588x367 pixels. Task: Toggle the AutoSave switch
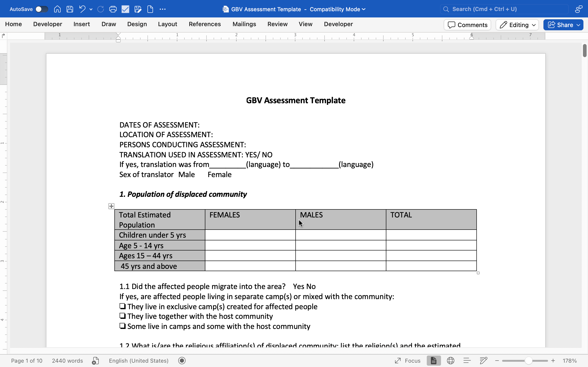42,9
